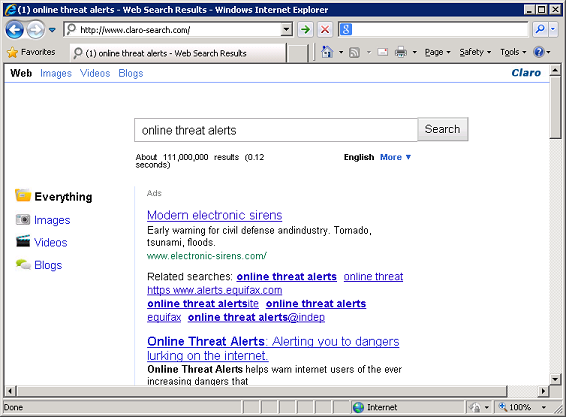Expand the address bar history dropdown
The image size is (566, 417).
(287, 30)
